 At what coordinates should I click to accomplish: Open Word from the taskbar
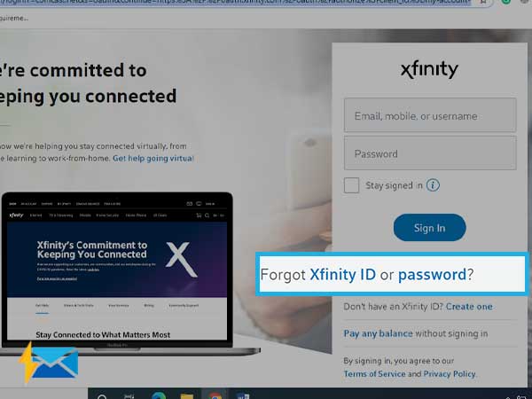[x=243, y=395]
